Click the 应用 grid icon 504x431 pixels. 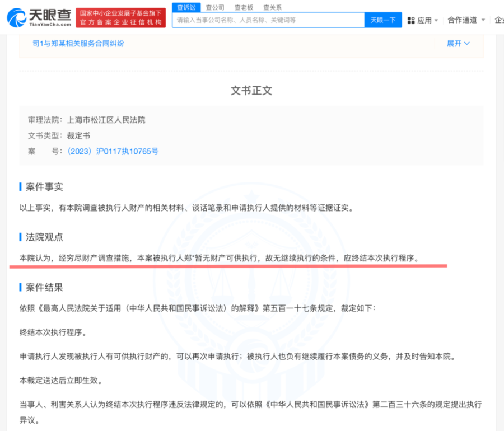411,20
